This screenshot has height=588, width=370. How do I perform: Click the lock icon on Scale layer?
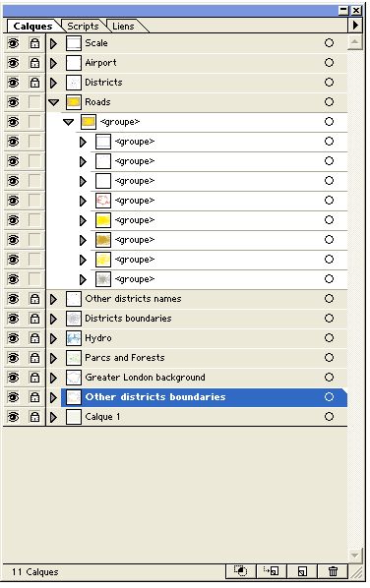34,43
